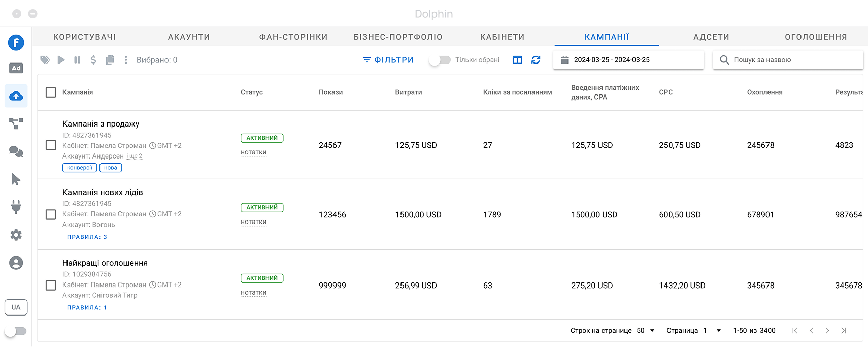The width and height of the screenshot is (868, 347).
Task: Go to the КАБІНЕТИ tab
Action: 502,37
